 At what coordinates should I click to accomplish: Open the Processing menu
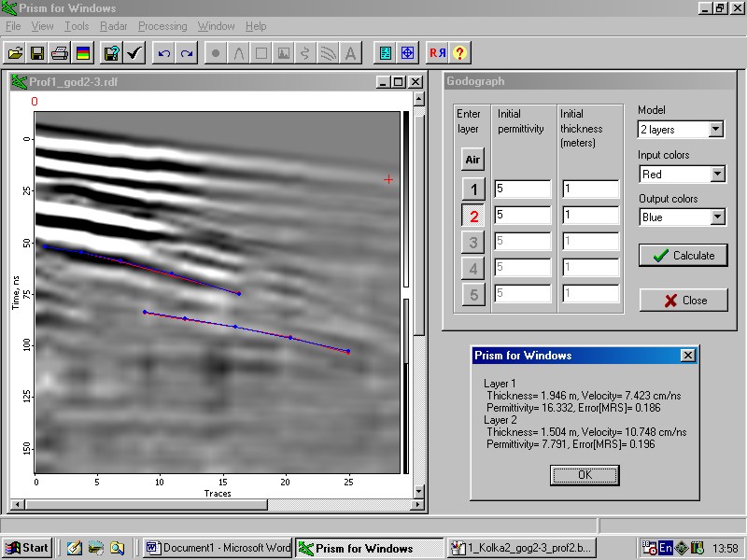[x=162, y=26]
